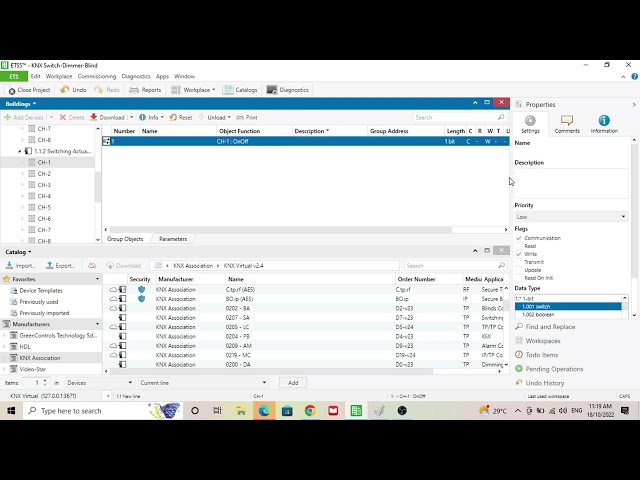
Task: Click Export in the Catalog panel
Action: (60, 266)
